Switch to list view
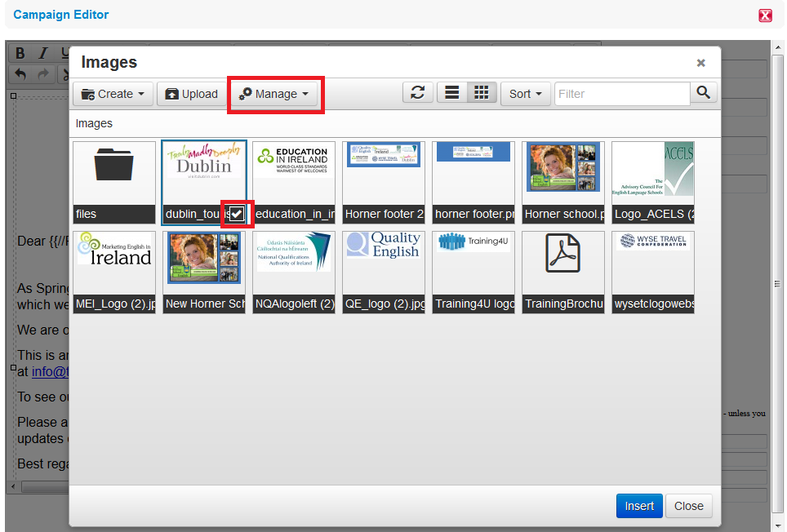 click(x=451, y=93)
